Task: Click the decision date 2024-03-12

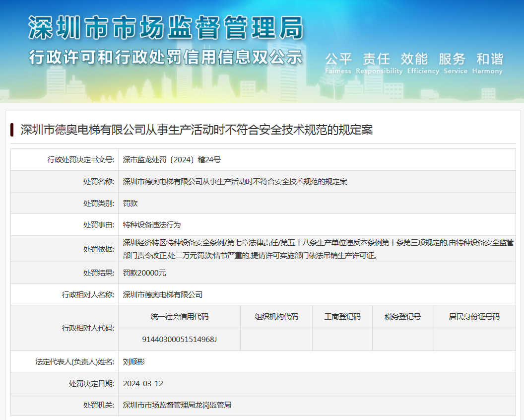Action: 143,384
